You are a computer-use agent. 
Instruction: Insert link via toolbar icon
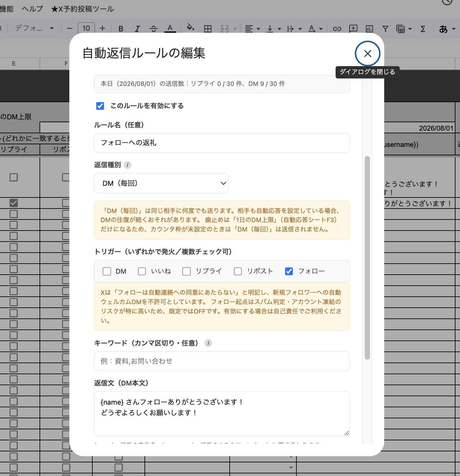coord(337,29)
